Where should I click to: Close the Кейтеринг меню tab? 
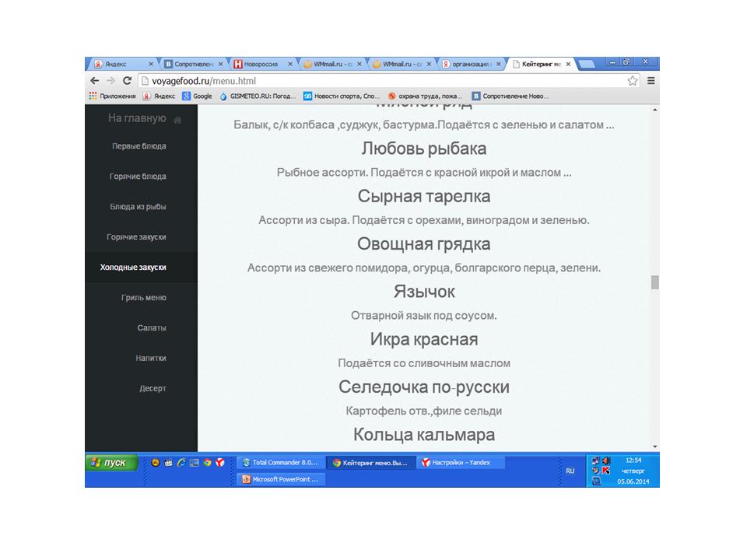[568, 64]
